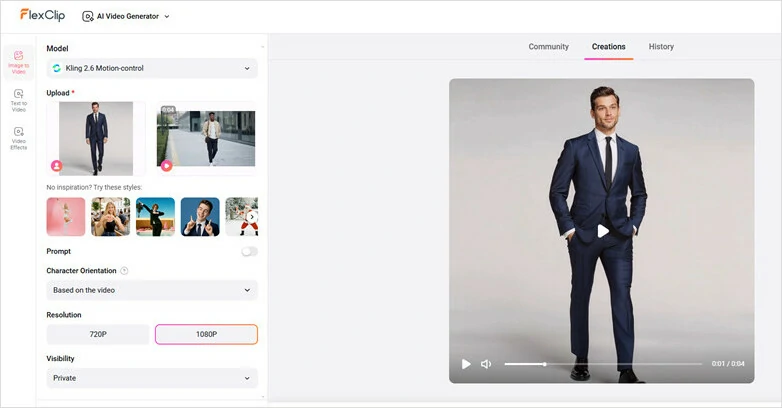Click the FlexClip logo
The height and width of the screenshot is (408, 782).
pos(42,15)
